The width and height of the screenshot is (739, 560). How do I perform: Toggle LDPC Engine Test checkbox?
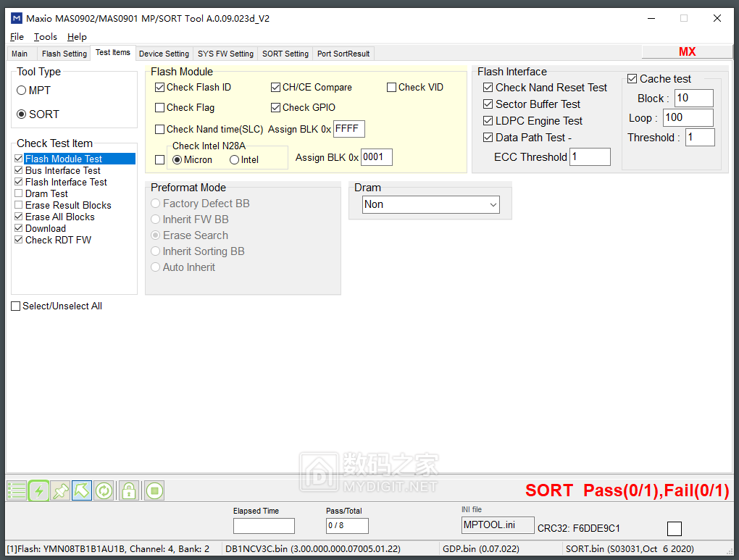(x=488, y=121)
